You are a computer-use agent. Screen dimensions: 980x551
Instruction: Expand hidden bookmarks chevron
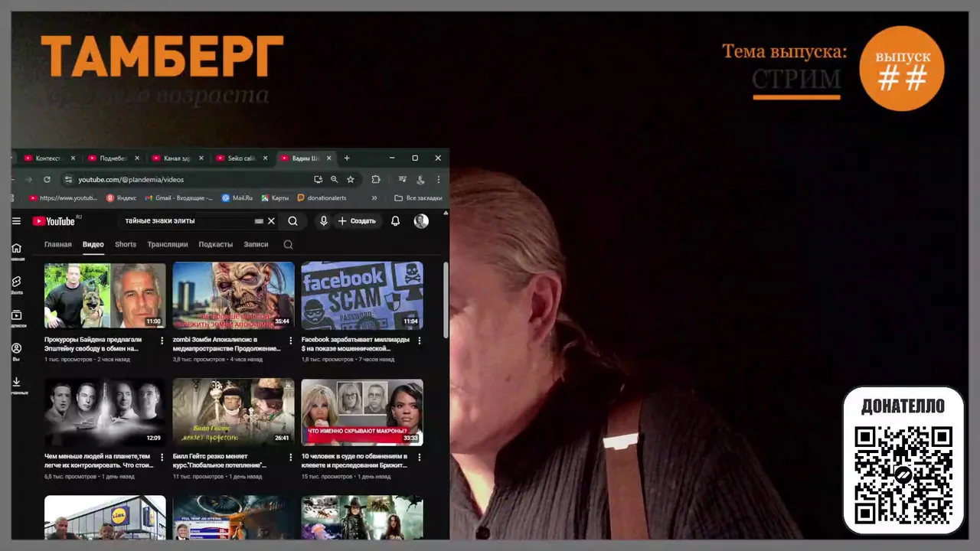click(x=374, y=197)
